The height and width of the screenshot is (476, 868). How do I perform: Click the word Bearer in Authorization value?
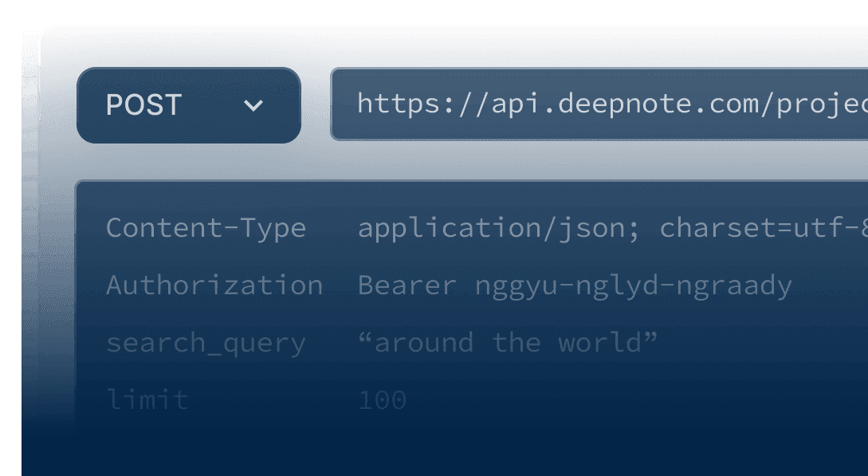tap(407, 285)
